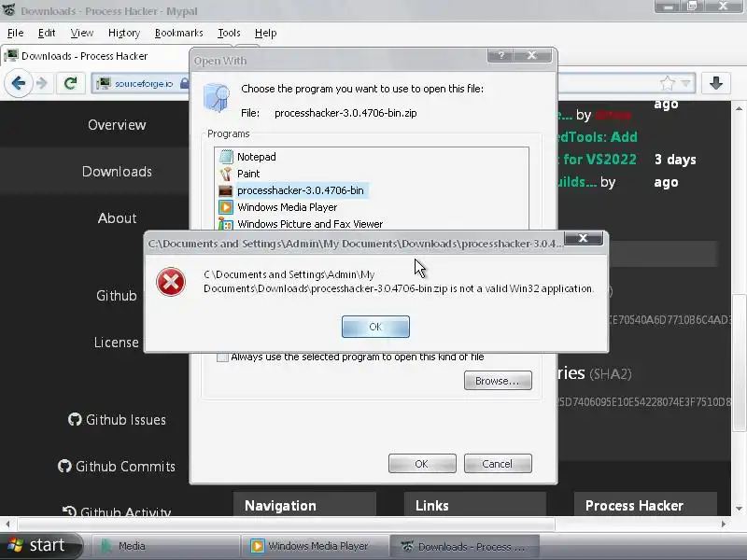Click the Github Commits octocat icon
Viewport: 747px width, 560px height.
tap(64, 466)
